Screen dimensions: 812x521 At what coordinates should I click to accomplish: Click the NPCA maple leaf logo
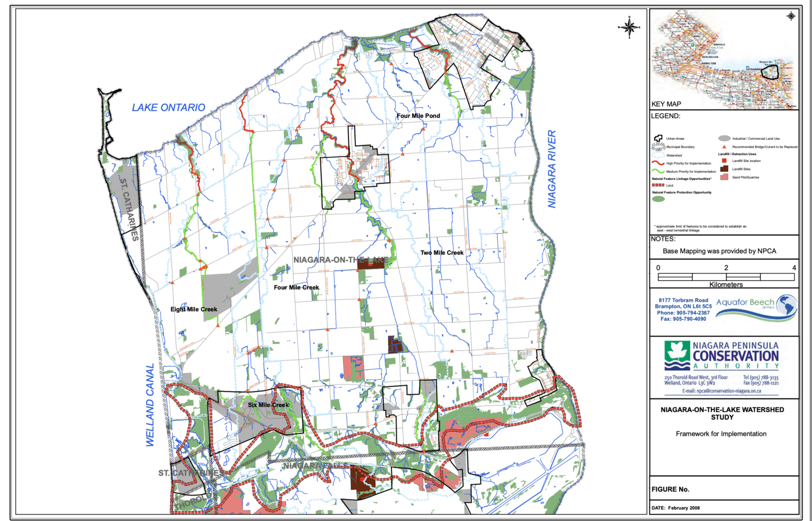tap(677, 356)
